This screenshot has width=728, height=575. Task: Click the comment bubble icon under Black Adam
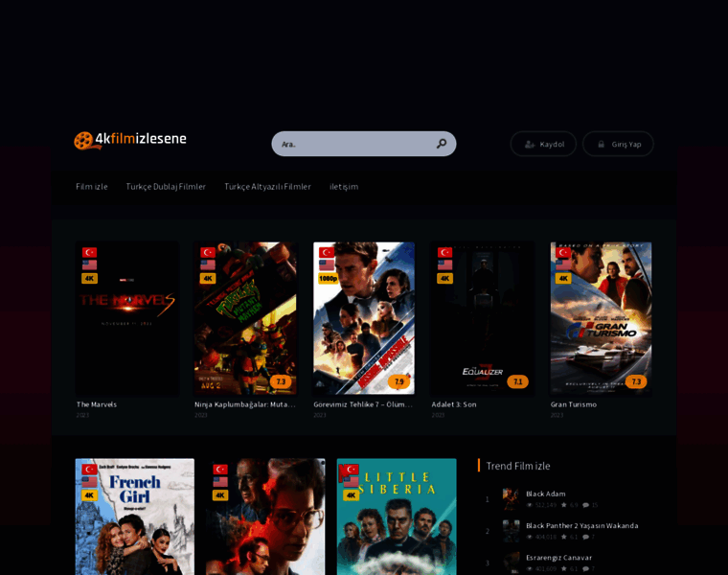pos(586,505)
